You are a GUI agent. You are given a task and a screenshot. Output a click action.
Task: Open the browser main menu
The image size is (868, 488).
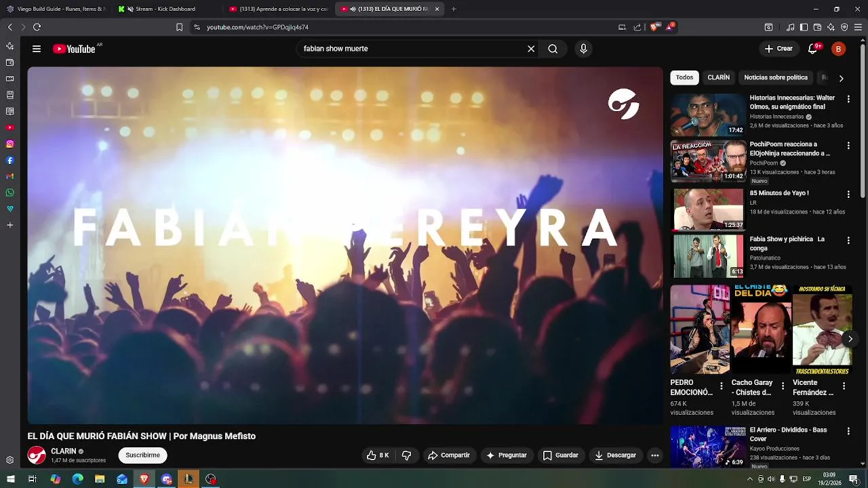click(858, 27)
